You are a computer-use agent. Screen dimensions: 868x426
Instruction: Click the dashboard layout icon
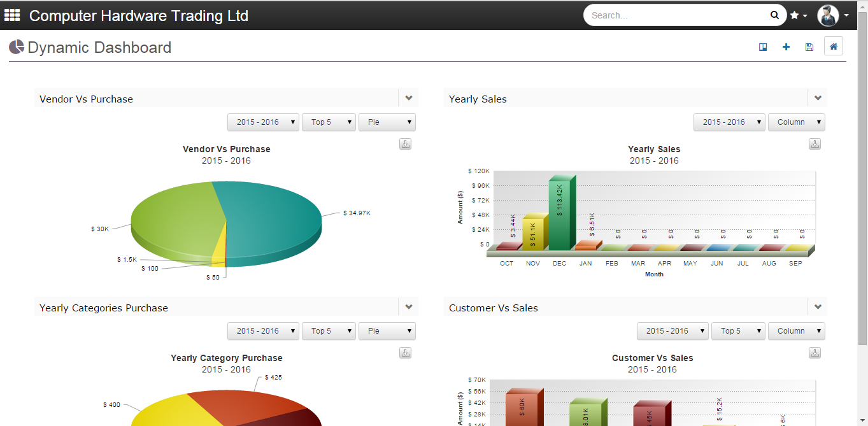click(763, 47)
